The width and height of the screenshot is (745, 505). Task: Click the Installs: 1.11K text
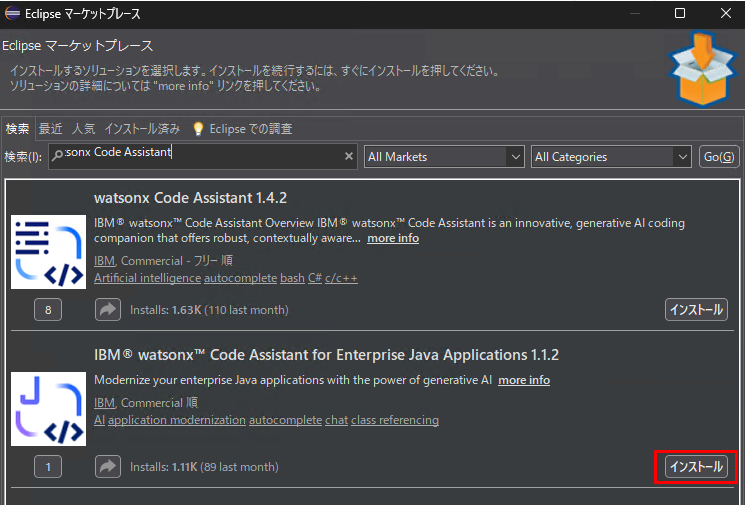tap(204, 467)
